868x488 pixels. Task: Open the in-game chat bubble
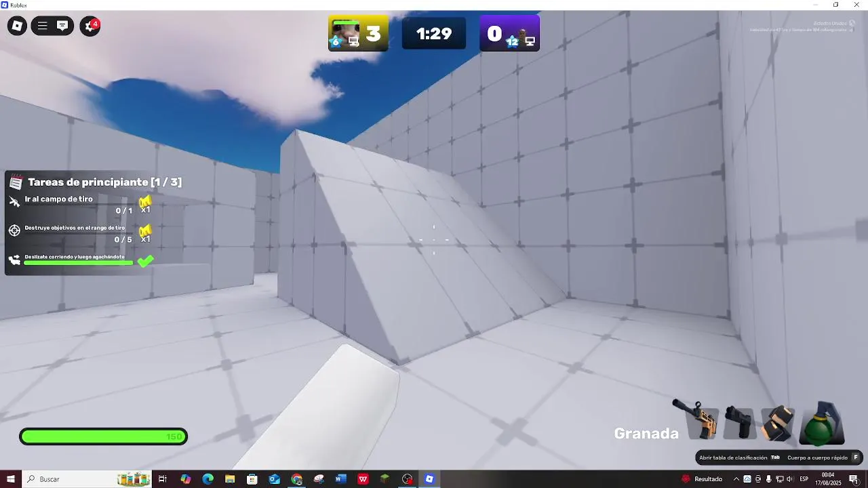click(x=62, y=26)
